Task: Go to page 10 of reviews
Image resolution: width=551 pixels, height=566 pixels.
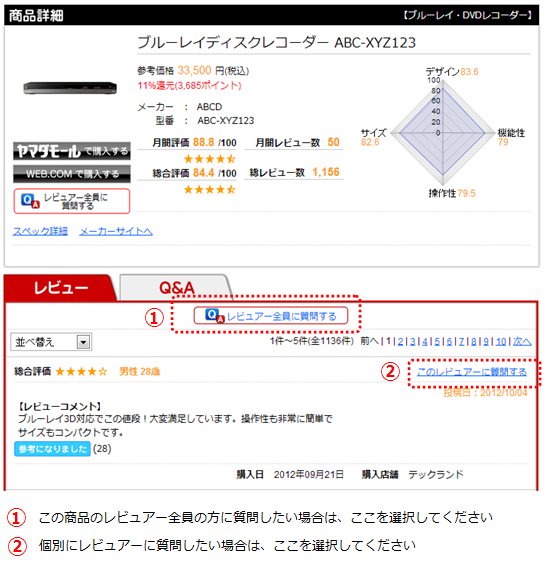Action: pyautogui.click(x=501, y=341)
